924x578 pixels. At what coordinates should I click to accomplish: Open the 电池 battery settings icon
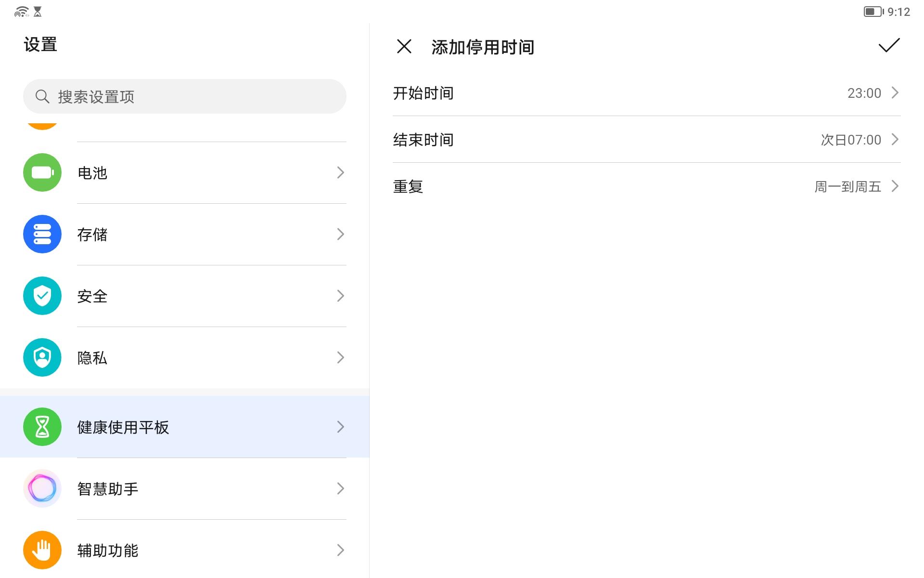42,172
